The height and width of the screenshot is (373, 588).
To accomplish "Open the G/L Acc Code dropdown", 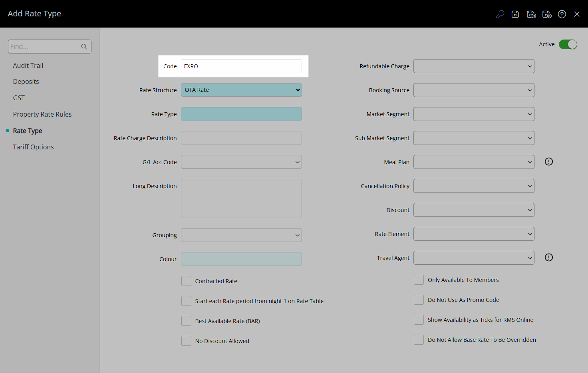I will coord(241,162).
